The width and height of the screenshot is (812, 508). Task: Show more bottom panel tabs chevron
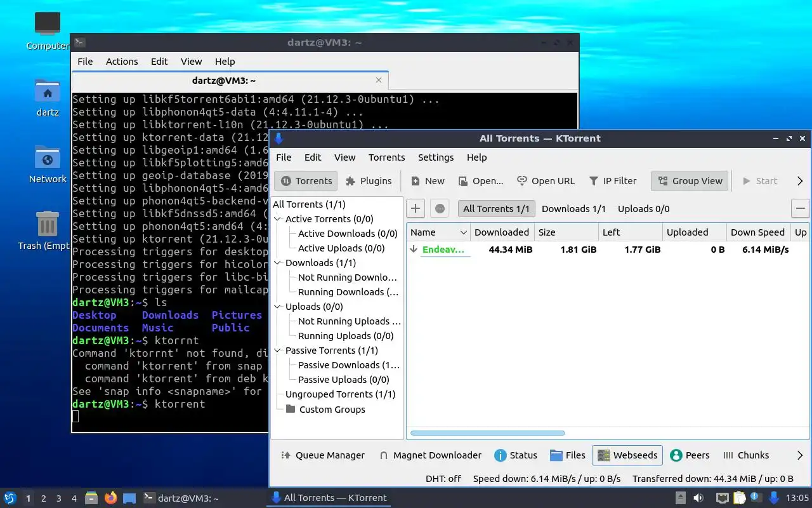pos(800,455)
